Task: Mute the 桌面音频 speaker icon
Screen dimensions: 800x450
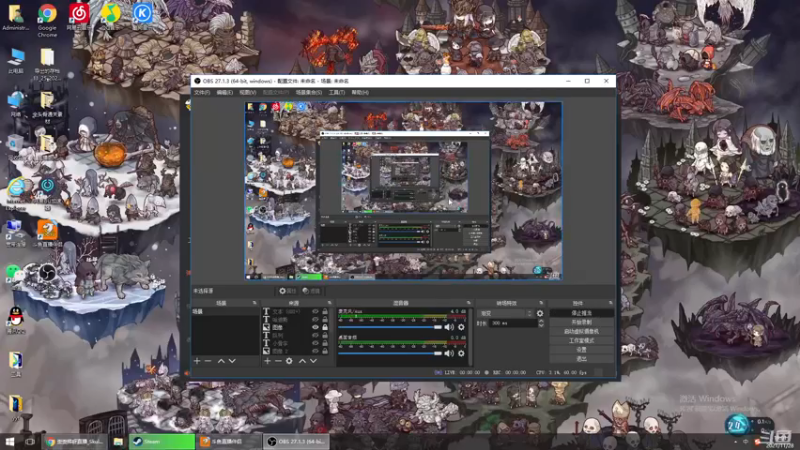Action: pos(449,353)
